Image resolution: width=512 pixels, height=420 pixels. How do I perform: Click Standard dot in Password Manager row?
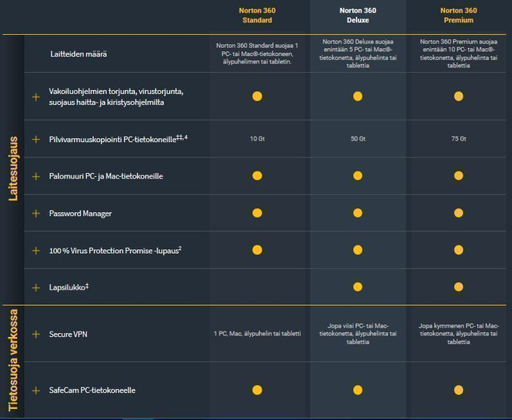point(258,213)
